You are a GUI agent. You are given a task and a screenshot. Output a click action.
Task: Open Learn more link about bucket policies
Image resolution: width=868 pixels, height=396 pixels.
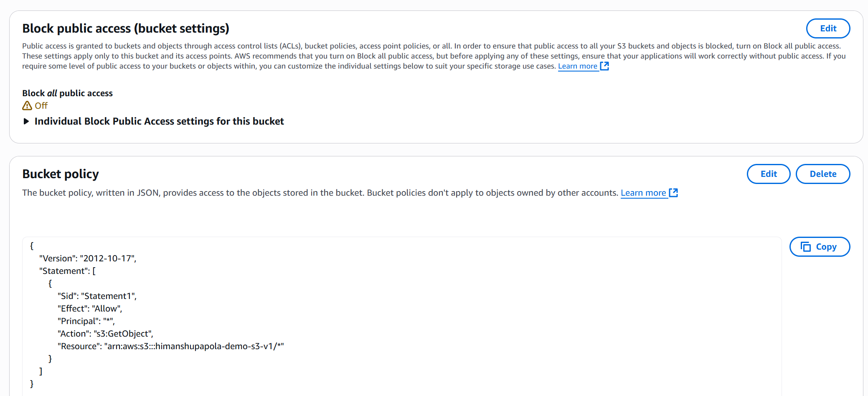[643, 193]
